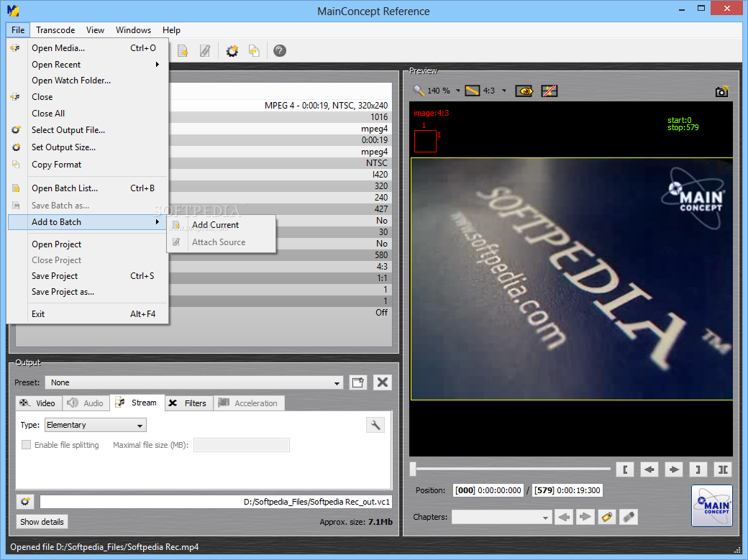
Task: Click the reset in/out markers button
Action: (723, 470)
